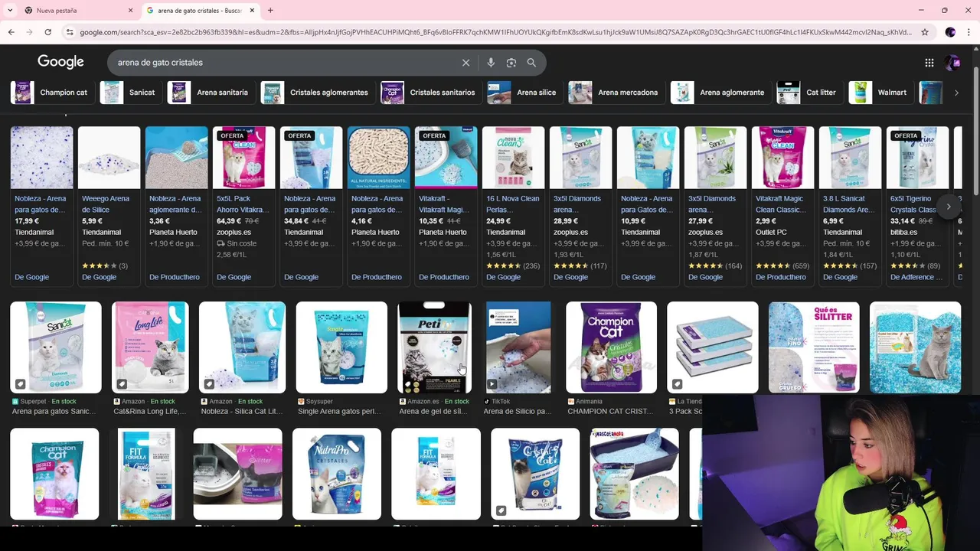The image size is (980, 551).
Task: Click the site info icon in address bar
Action: point(70,32)
